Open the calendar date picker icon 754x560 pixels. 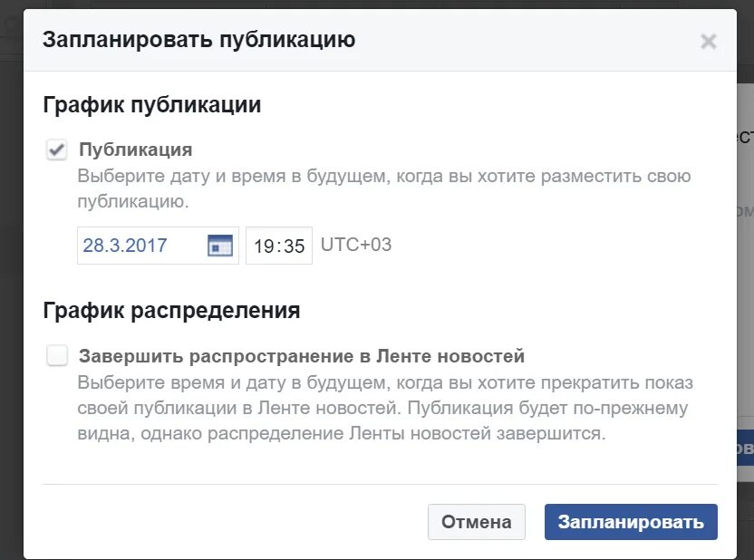[219, 246]
